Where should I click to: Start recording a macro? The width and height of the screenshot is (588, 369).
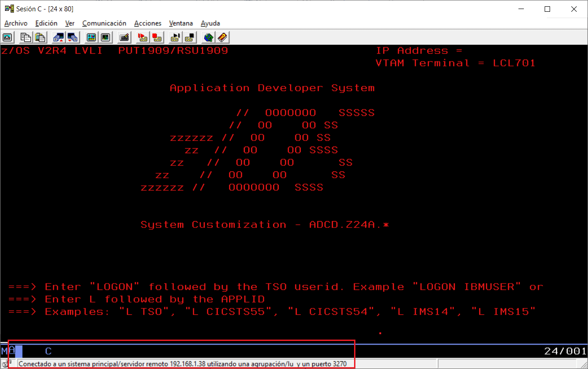(x=142, y=37)
